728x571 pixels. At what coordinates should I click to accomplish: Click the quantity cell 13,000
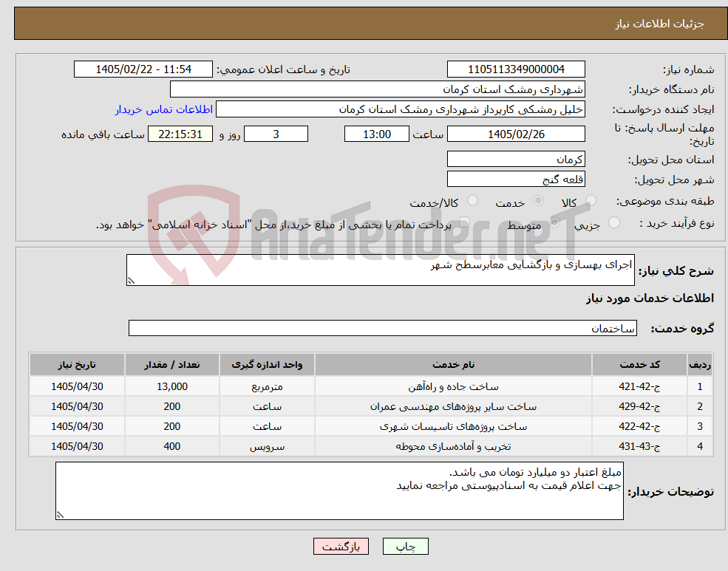pos(171,386)
